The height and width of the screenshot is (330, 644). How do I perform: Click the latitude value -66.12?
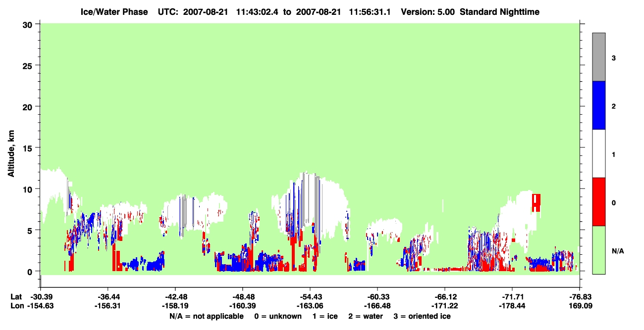tap(444, 297)
